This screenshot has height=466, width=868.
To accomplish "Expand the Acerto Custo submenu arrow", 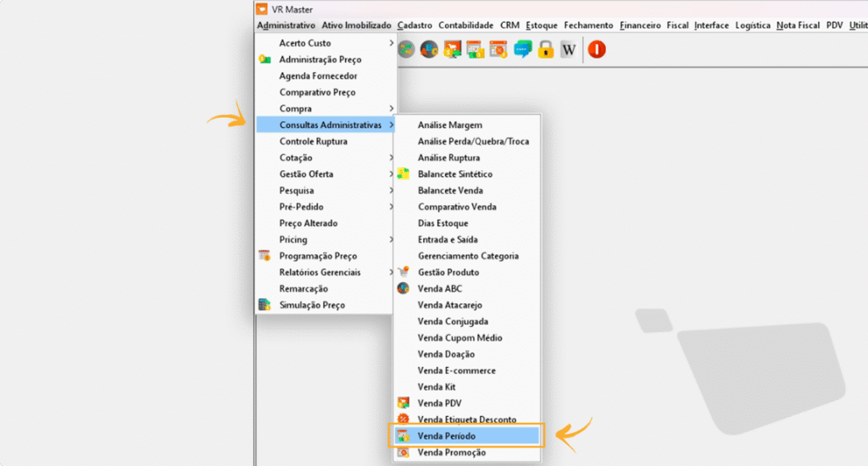I will coord(391,42).
